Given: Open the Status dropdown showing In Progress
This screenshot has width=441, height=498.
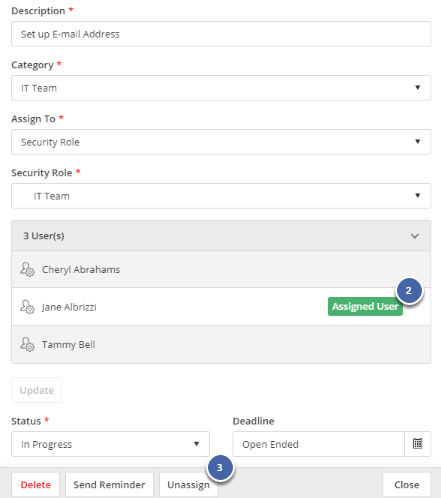Looking at the screenshot, I should pos(110,444).
